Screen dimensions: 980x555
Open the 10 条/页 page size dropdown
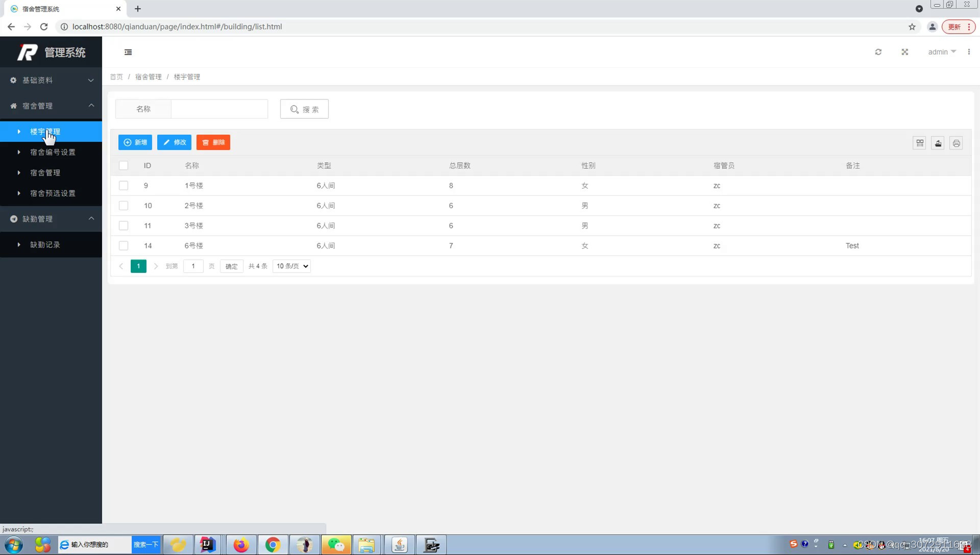coord(291,266)
